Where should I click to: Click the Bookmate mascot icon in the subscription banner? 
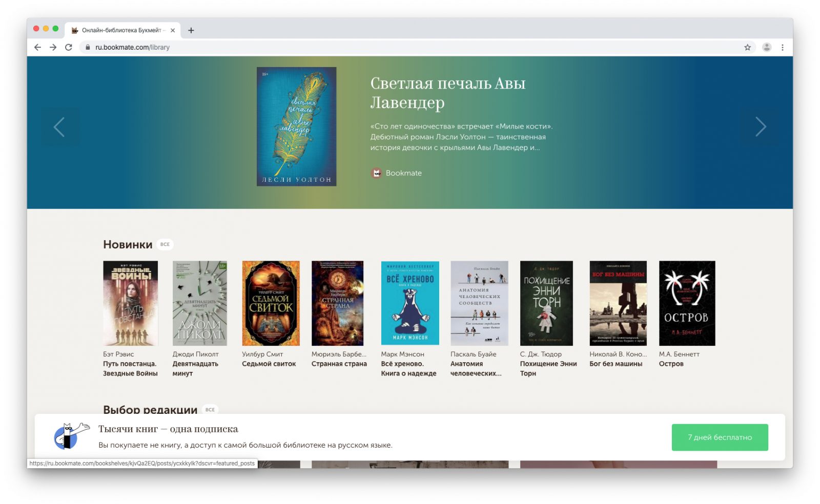click(x=67, y=436)
